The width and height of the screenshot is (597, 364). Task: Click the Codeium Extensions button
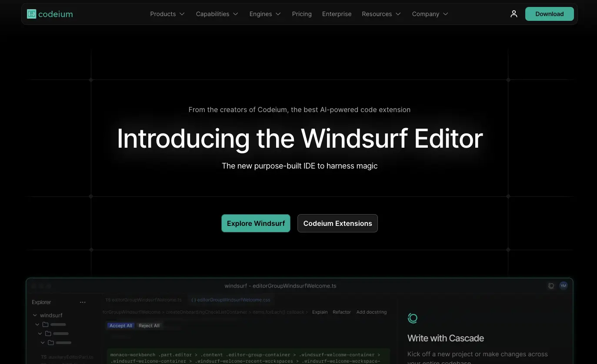337,223
